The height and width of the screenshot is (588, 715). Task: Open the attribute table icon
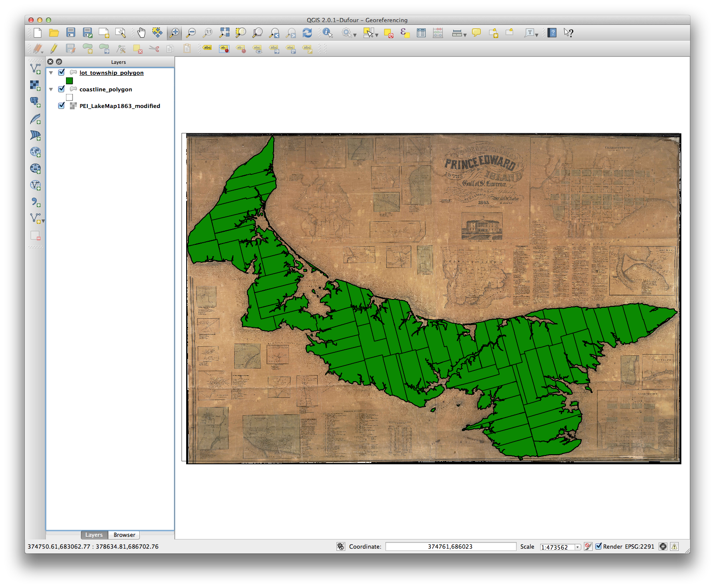point(421,33)
